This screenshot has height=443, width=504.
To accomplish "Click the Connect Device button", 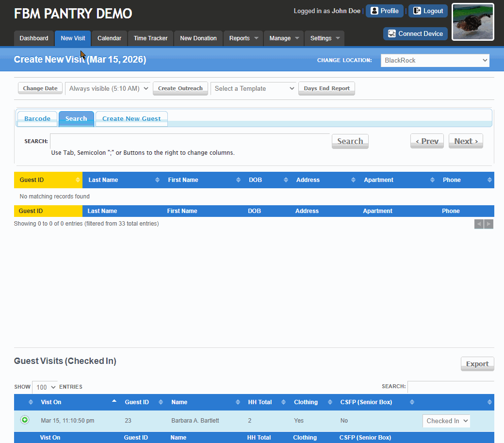I will (x=415, y=34).
